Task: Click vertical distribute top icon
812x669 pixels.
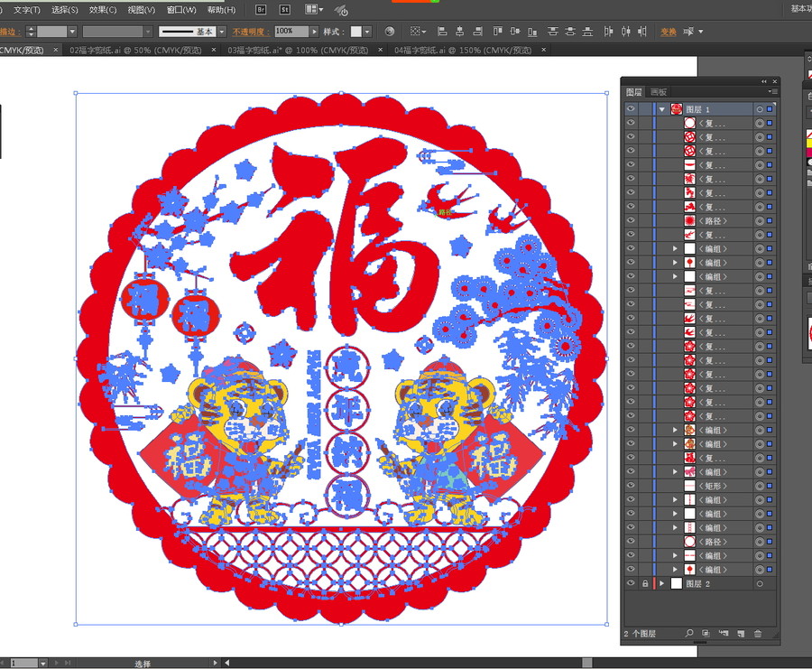Action: click(552, 32)
